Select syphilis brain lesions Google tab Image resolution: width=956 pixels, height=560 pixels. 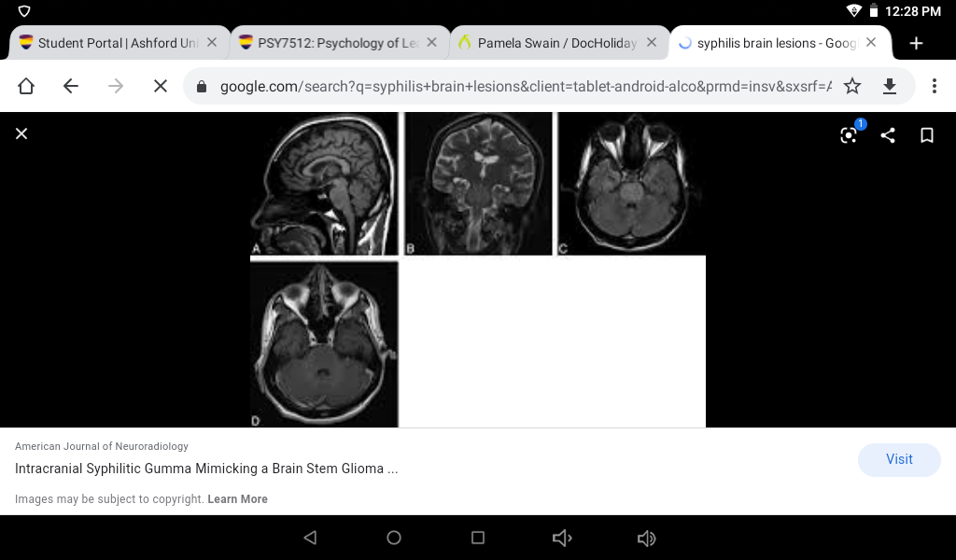[778, 43]
